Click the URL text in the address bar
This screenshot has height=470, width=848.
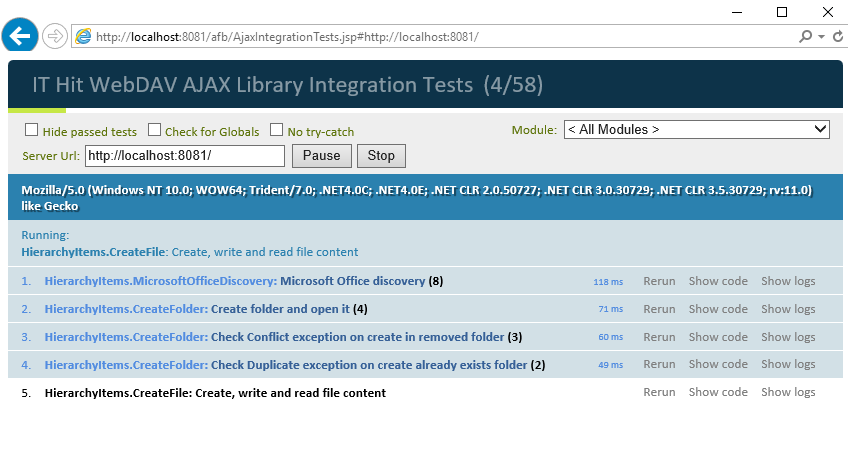pos(287,37)
